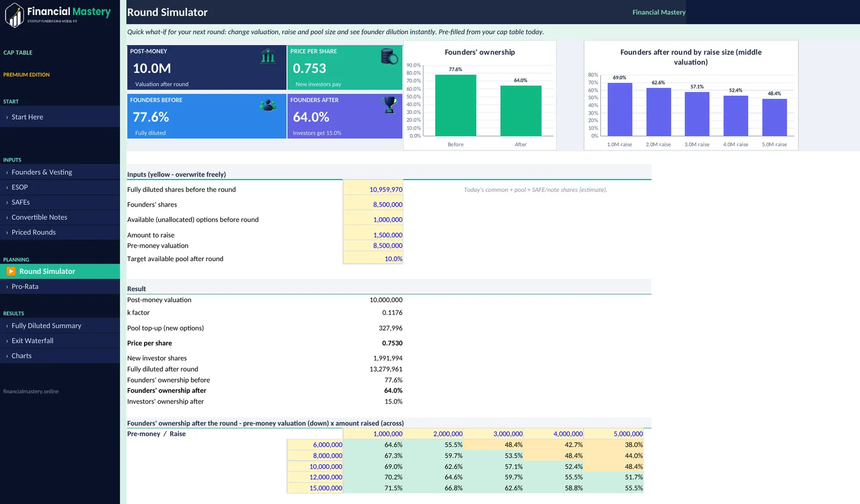This screenshot has height=504, width=860.
Task: Go to Founders & Vesting sheet
Action: pos(60,172)
